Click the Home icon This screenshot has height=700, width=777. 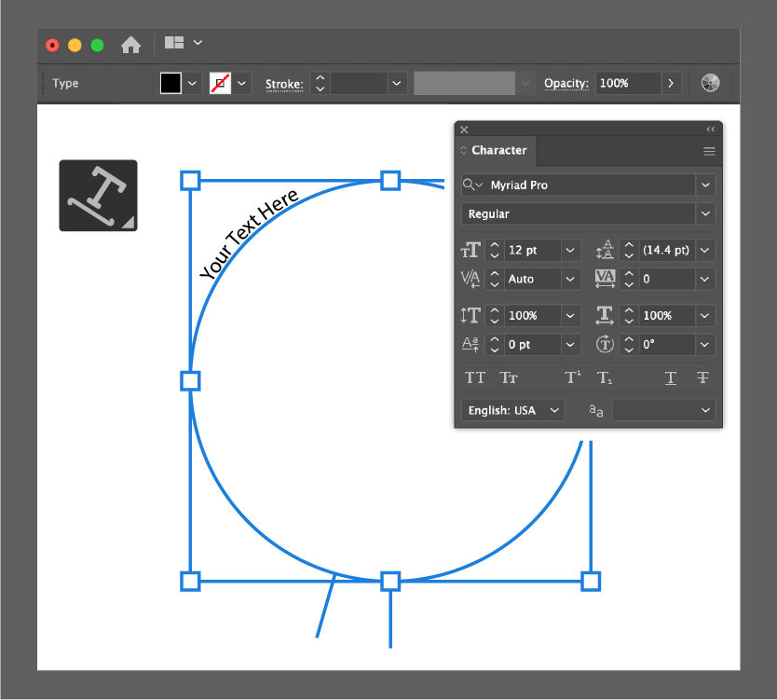(130, 45)
